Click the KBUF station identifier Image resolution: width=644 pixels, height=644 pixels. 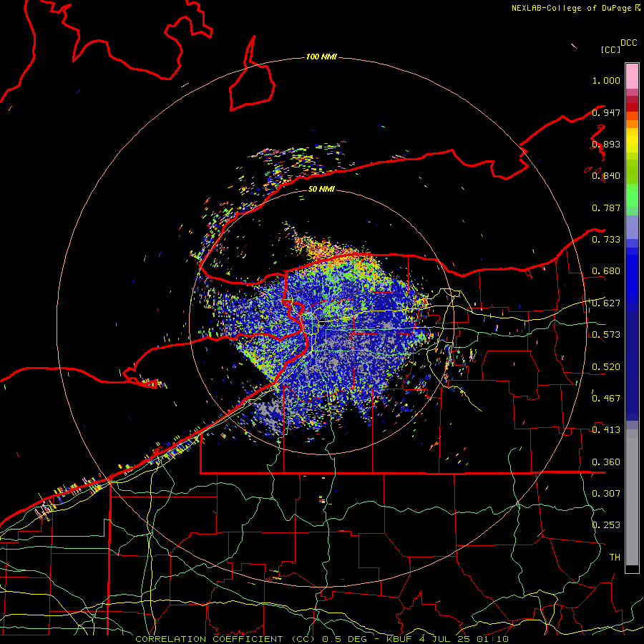click(399, 639)
